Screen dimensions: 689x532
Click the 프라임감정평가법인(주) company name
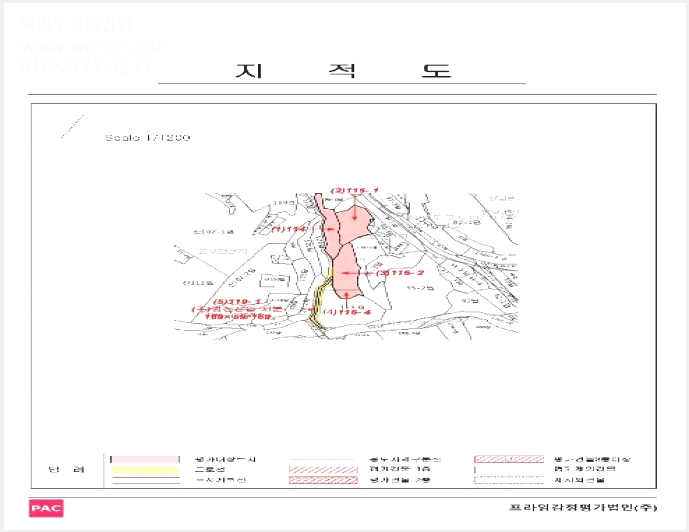583,507
